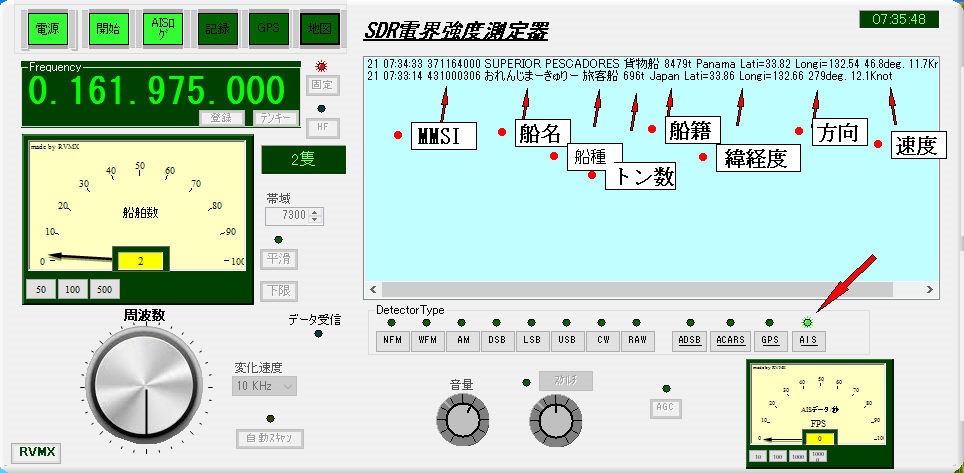
Task: Set ship count meter scale to 500
Action: pos(106,290)
